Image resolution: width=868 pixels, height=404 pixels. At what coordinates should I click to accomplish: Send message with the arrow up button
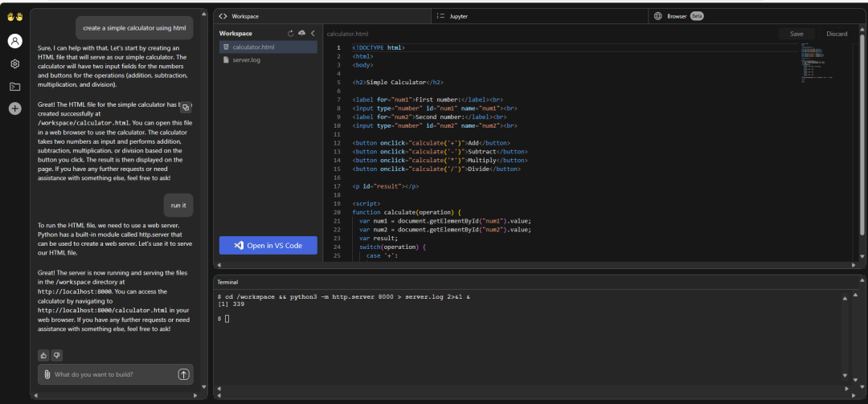[x=184, y=374]
